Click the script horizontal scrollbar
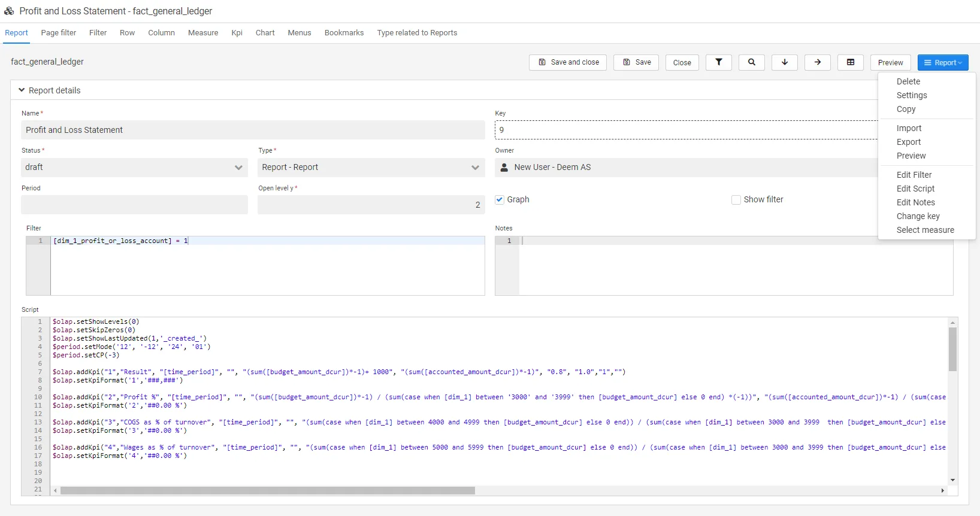Viewport: 980px width, 516px height. pyautogui.click(x=267, y=491)
